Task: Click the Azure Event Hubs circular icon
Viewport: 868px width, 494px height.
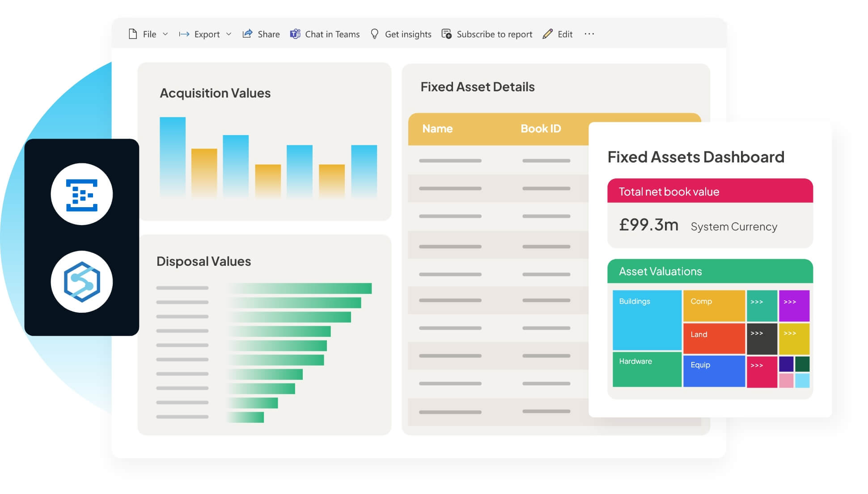Action: [82, 194]
